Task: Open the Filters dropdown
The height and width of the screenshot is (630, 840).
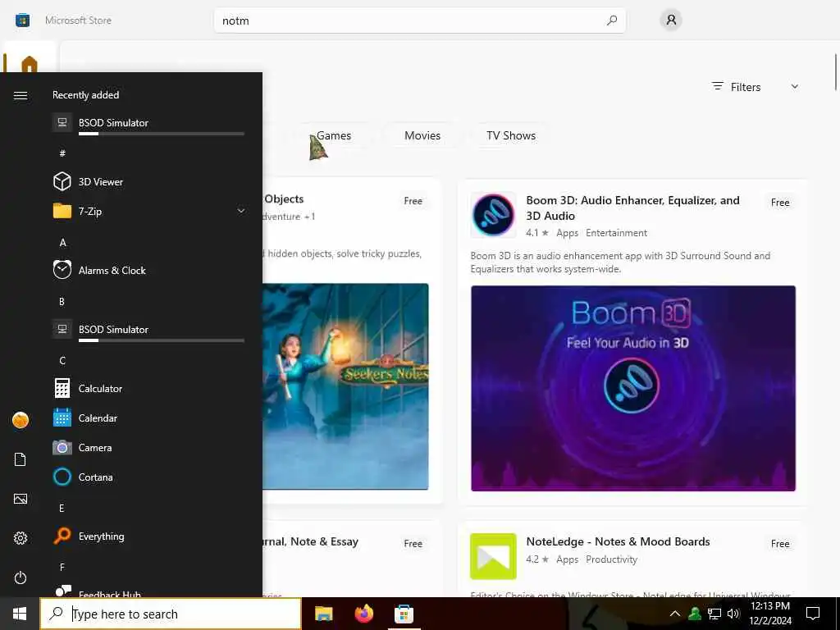Action: (x=756, y=87)
